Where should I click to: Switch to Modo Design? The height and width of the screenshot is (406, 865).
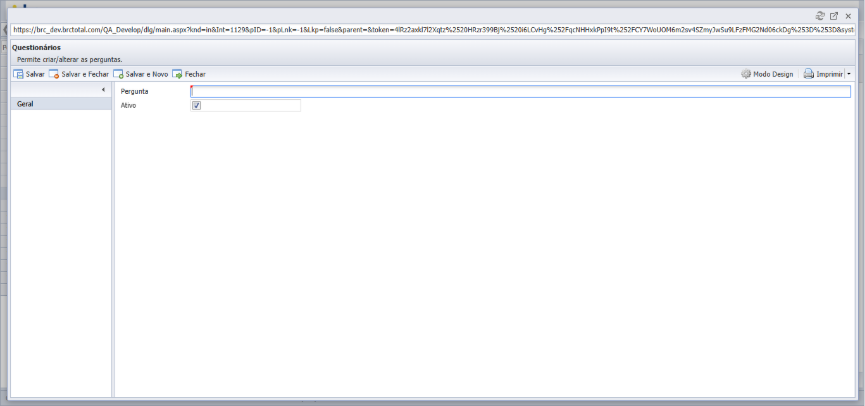tap(767, 74)
